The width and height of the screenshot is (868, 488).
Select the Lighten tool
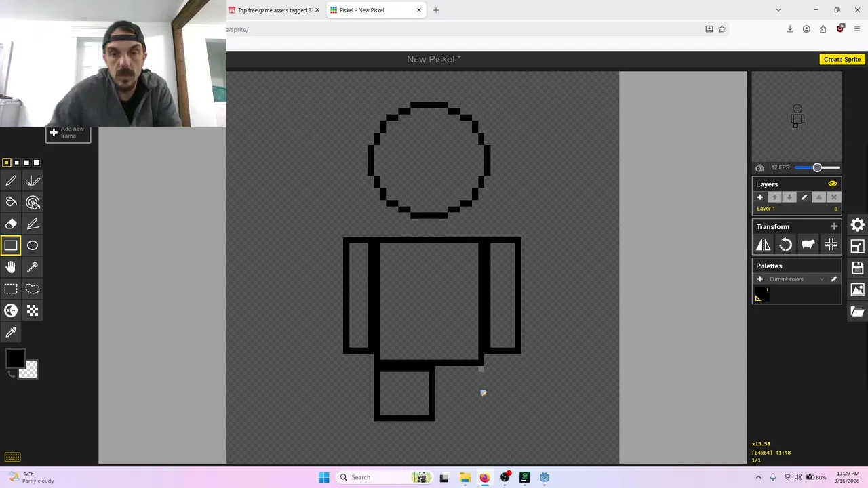coord(11,310)
